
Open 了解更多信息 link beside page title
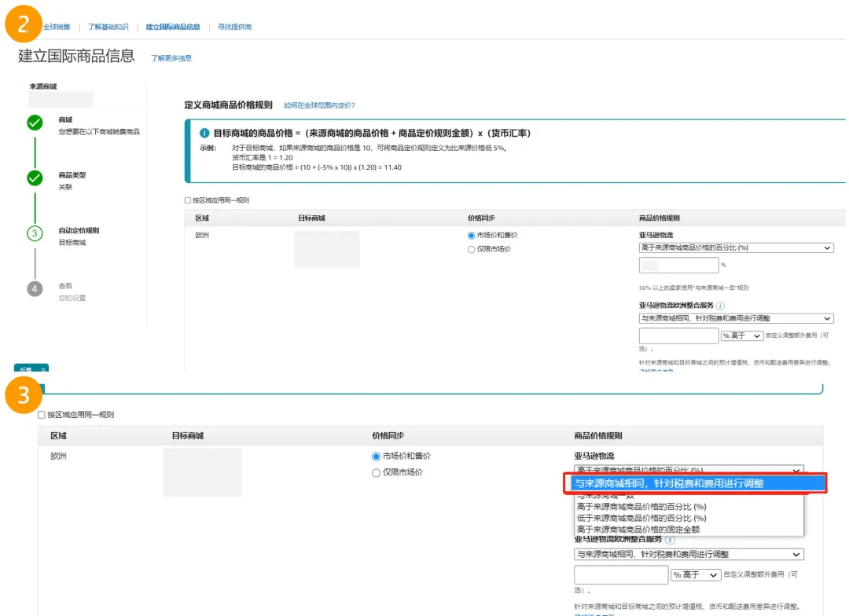171,58
